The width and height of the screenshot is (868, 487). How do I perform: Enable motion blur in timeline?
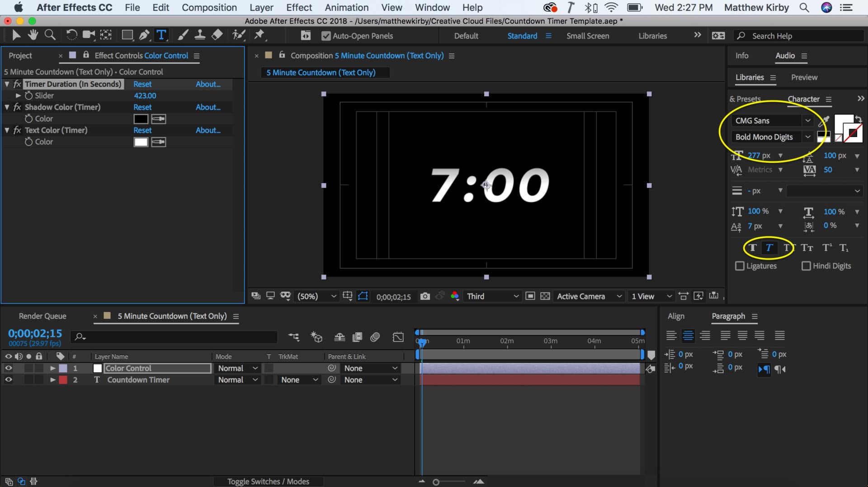point(375,337)
